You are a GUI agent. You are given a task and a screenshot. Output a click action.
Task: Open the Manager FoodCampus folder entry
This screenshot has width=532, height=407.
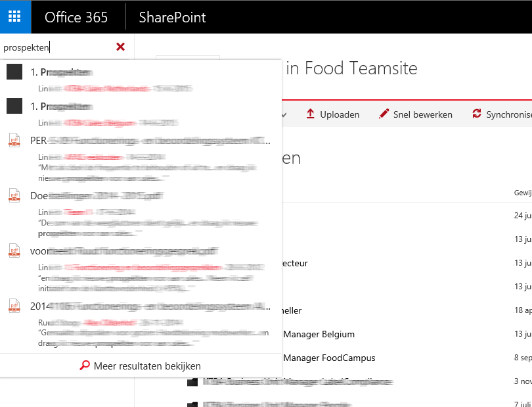(329, 358)
